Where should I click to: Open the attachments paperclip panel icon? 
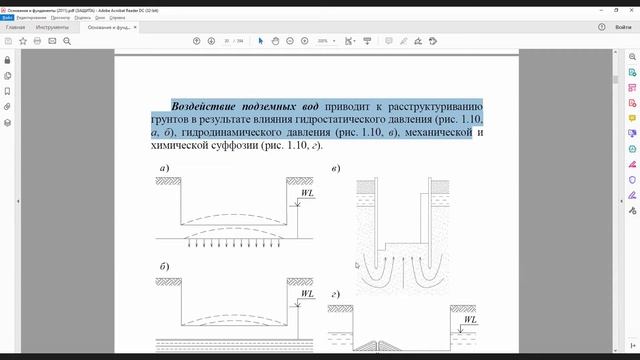pos(7,107)
